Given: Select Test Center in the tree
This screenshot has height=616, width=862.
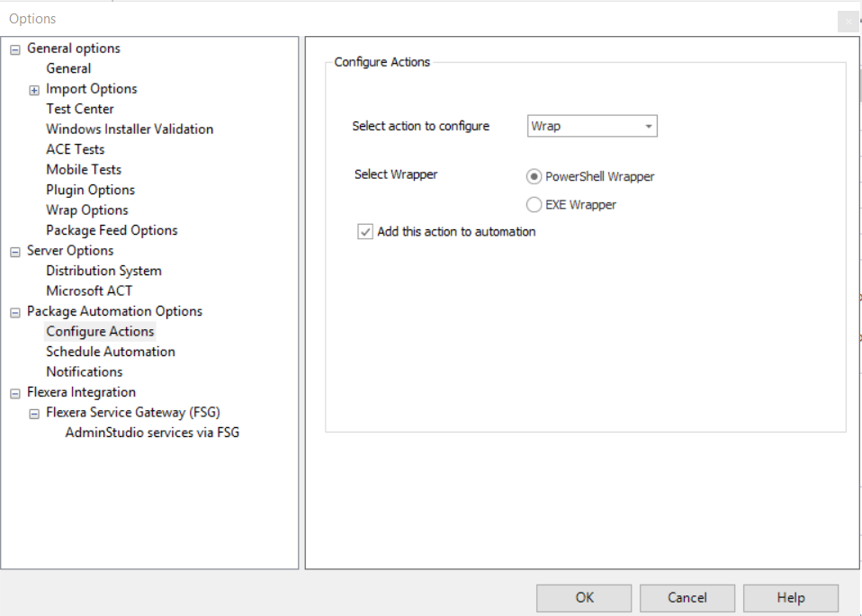Looking at the screenshot, I should coord(80,109).
